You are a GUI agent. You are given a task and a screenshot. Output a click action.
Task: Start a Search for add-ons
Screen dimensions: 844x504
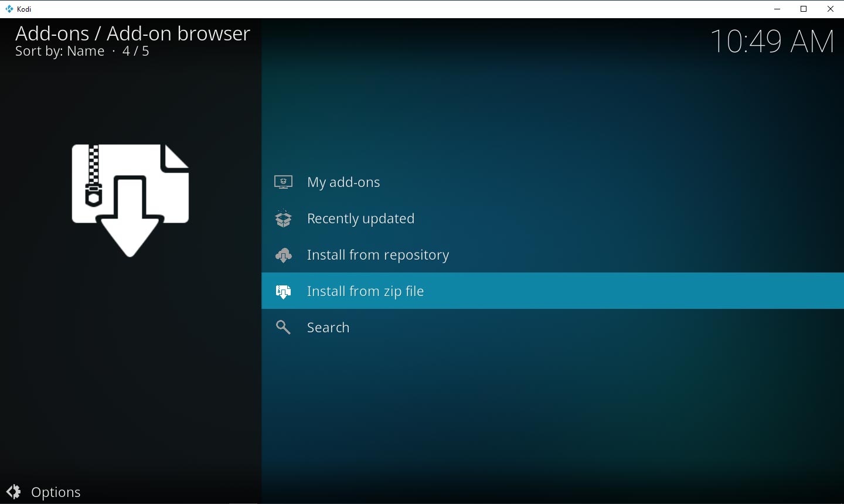coord(328,327)
